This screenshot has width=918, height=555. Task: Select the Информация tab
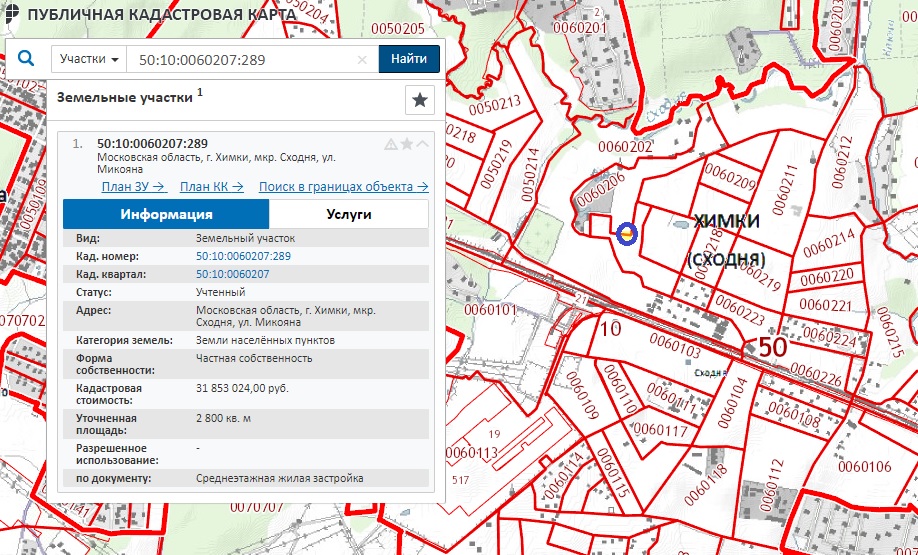[166, 214]
